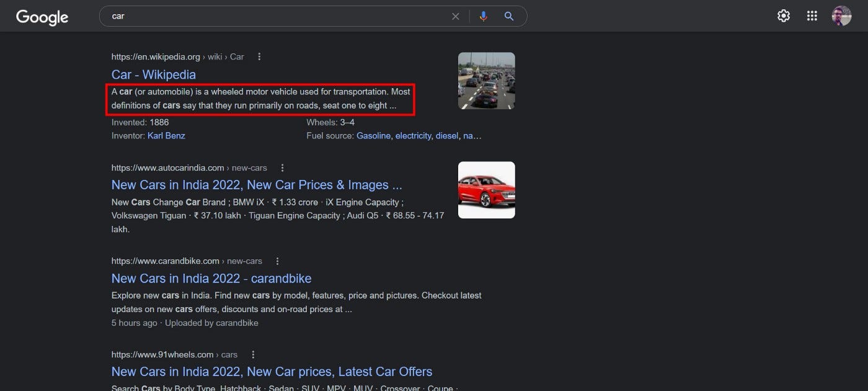Open the Google apps grid
The width and height of the screenshot is (868, 391).
(812, 16)
